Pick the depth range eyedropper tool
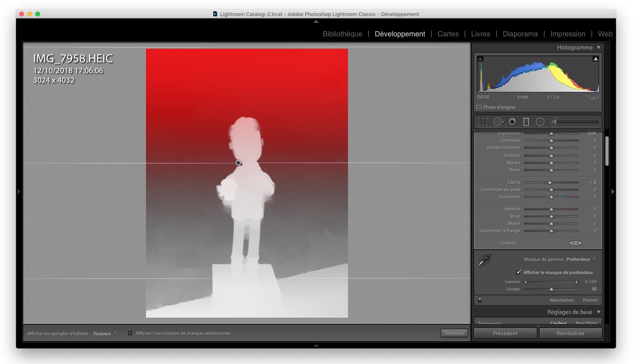The width and height of the screenshot is (636, 364). coord(484,260)
